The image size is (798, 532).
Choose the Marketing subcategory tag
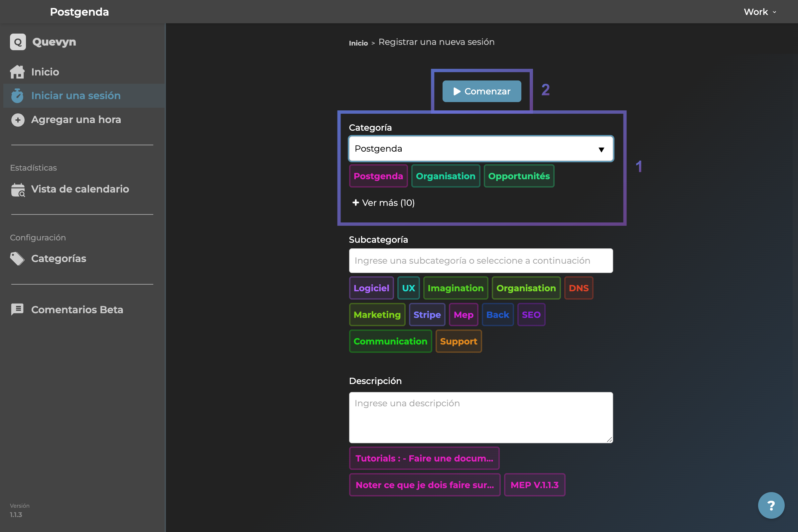[x=377, y=315]
